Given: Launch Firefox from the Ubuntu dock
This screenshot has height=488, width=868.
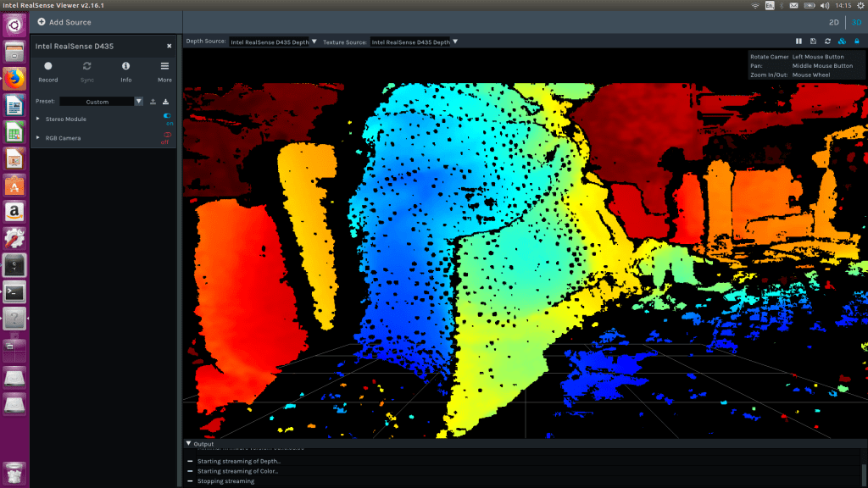Looking at the screenshot, I should tap(14, 80).
